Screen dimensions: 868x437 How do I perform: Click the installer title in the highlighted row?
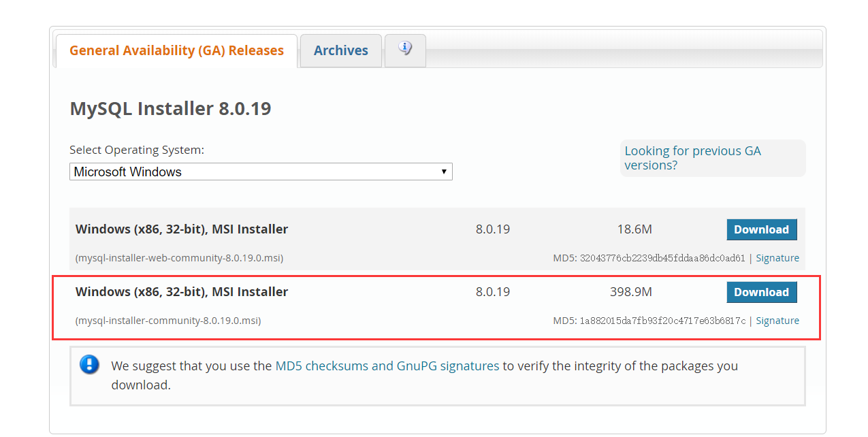pyautogui.click(x=182, y=292)
